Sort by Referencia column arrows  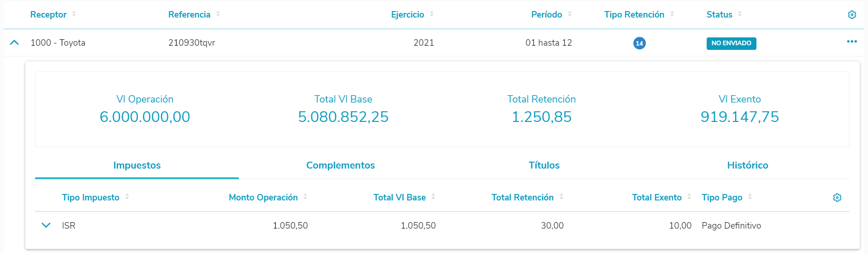tap(218, 14)
